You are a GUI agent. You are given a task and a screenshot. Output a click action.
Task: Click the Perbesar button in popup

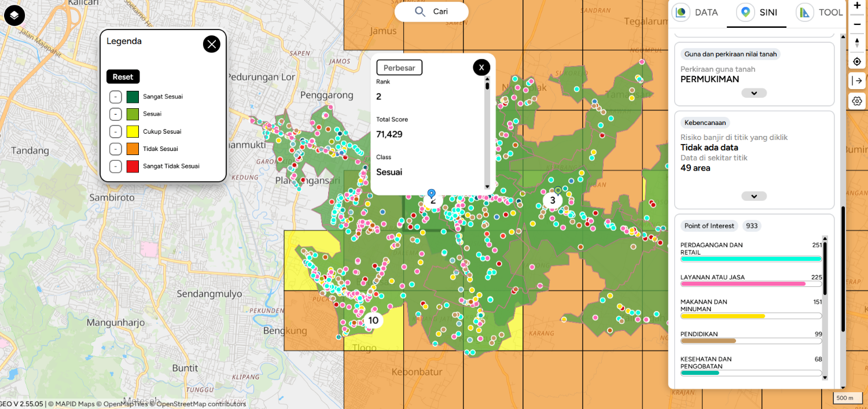399,68
